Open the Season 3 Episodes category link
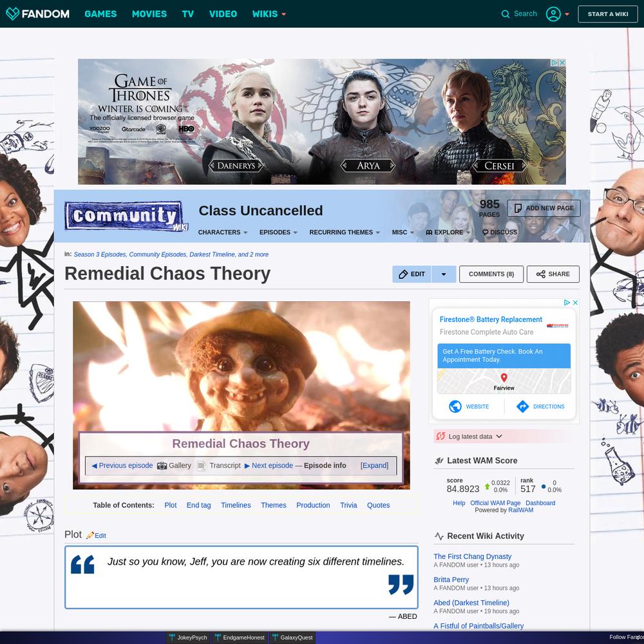 100,254
